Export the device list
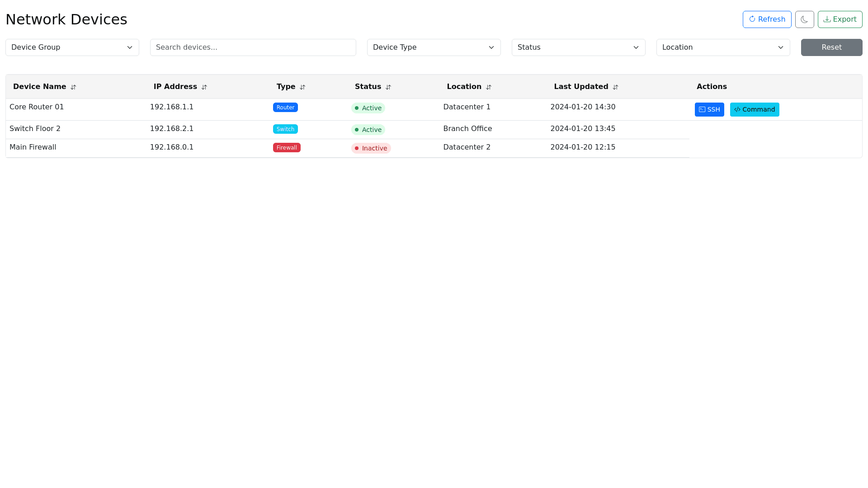The width and height of the screenshot is (868, 488). 840,19
